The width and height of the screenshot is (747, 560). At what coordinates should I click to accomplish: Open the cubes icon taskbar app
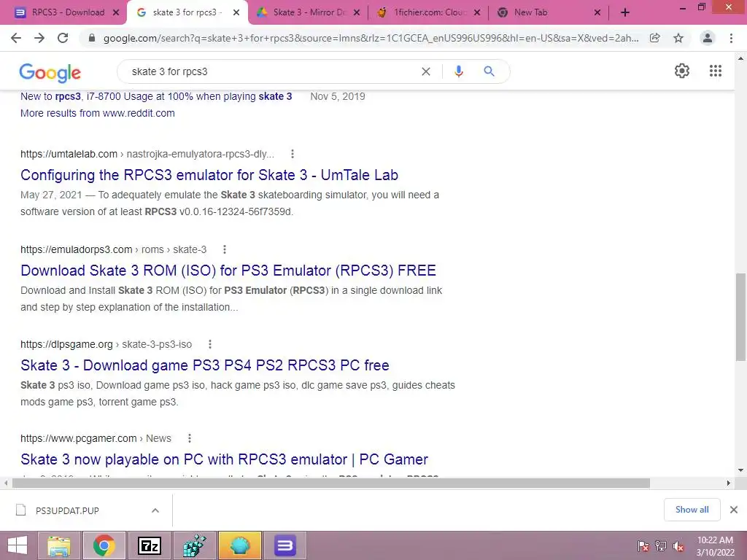point(195,545)
